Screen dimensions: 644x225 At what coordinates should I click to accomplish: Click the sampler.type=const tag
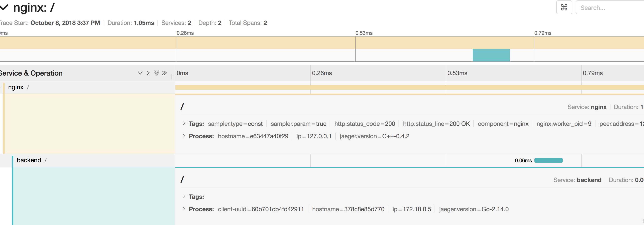[235, 124]
